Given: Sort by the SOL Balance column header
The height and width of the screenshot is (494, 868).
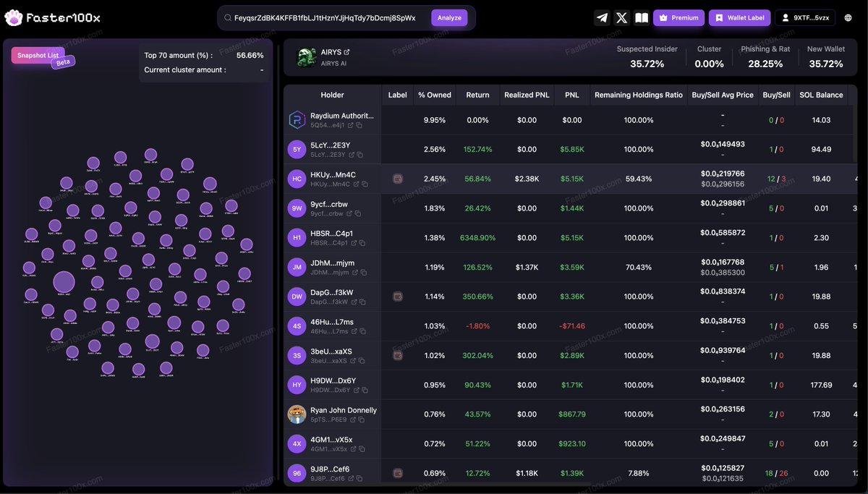Looking at the screenshot, I should (x=821, y=95).
